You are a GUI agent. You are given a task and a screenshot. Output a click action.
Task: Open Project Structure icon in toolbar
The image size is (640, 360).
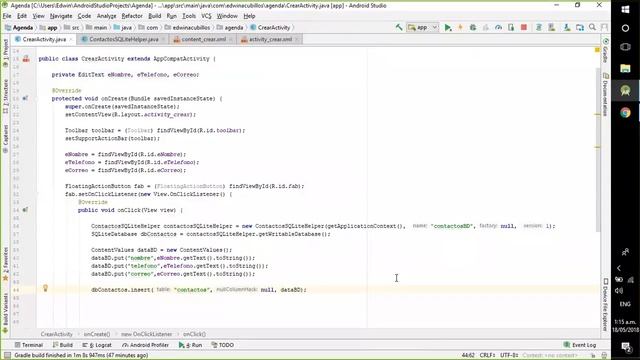coord(580,27)
